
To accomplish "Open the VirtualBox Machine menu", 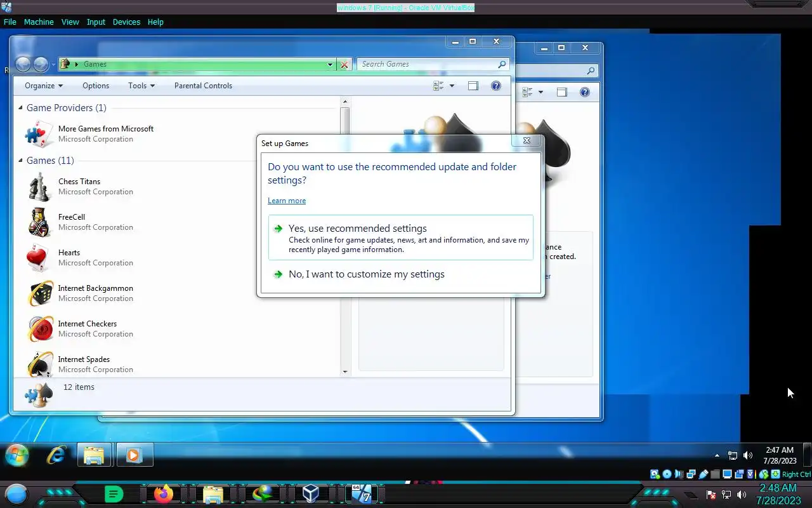I will (39, 22).
